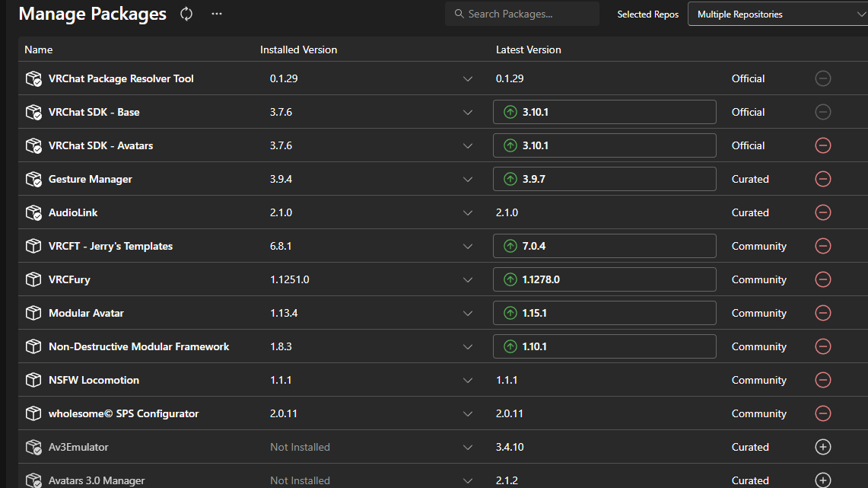Screen dimensions: 868x488
Task: Update Non-Destructive Modular Framework to 1.10.1
Action: point(605,346)
